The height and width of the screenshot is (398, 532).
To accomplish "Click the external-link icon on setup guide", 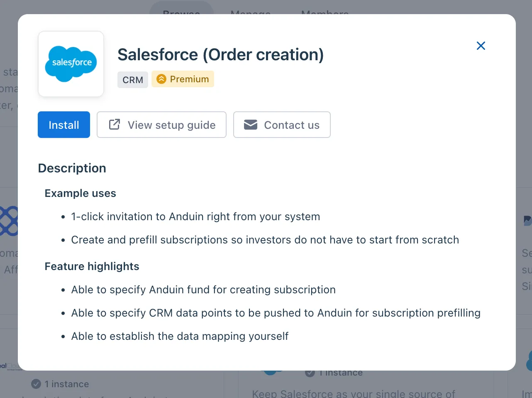I will click(x=114, y=125).
